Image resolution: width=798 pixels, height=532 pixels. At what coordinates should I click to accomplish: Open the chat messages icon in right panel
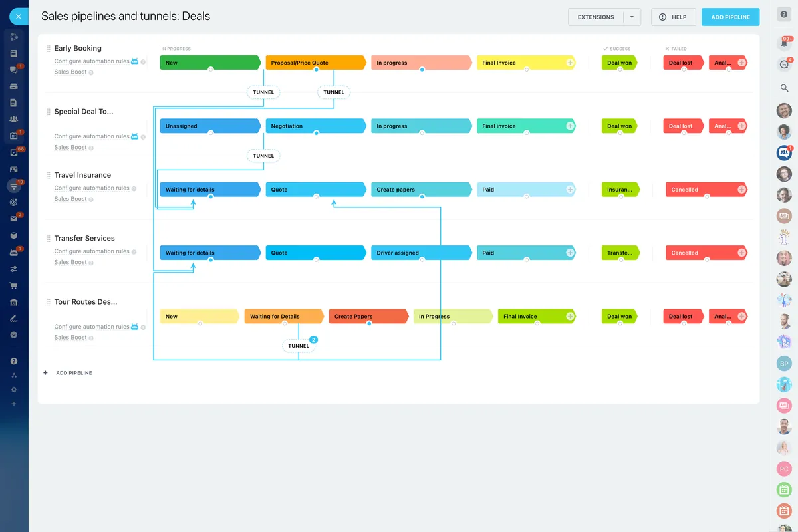[783, 65]
